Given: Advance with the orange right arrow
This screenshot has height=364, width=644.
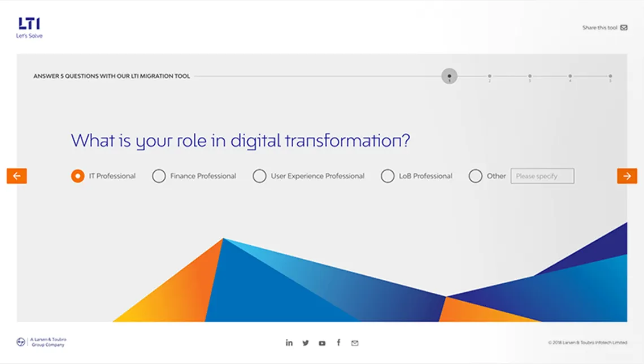Looking at the screenshot, I should (627, 176).
